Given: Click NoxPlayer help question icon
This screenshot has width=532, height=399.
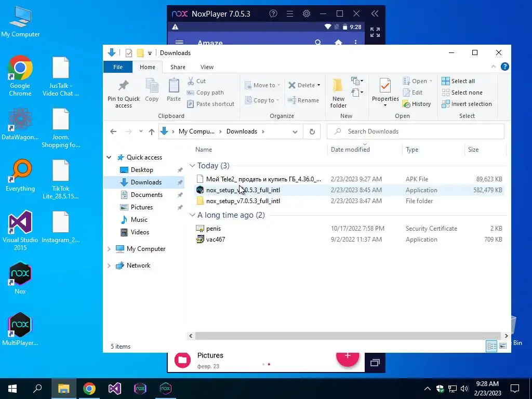Looking at the screenshot, I should click(273, 14).
